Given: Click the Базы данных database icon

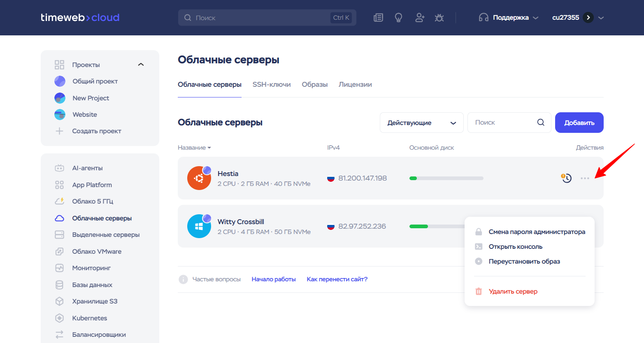Looking at the screenshot, I should pos(60,285).
